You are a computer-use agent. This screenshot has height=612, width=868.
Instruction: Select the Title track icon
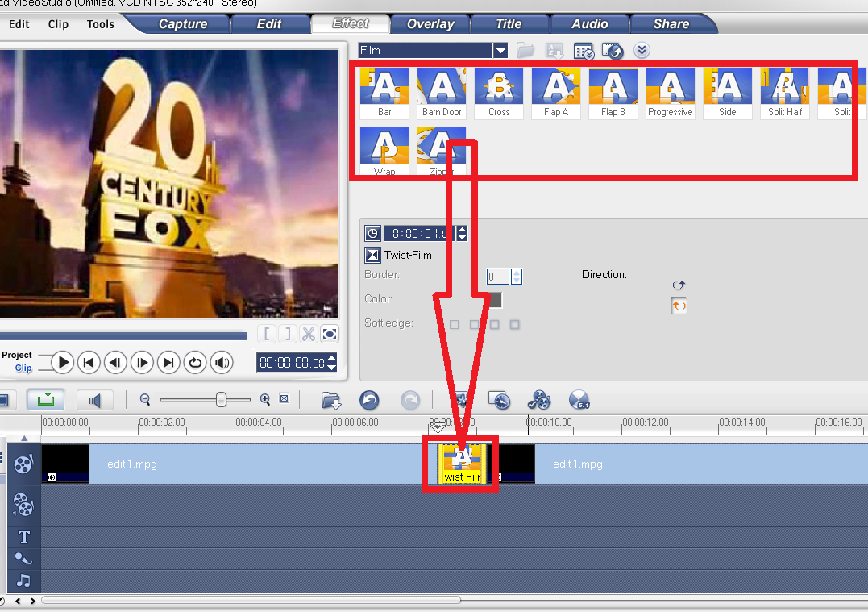click(x=23, y=536)
